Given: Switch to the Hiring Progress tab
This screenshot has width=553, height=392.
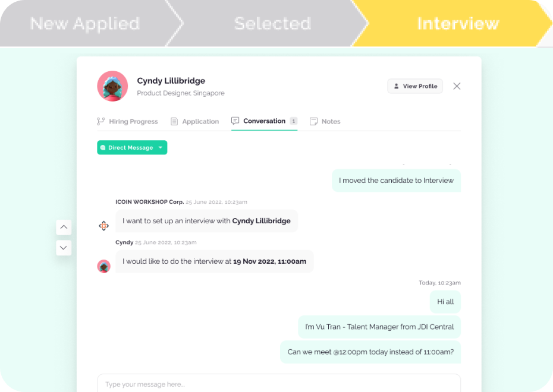Looking at the screenshot, I should pos(133,121).
